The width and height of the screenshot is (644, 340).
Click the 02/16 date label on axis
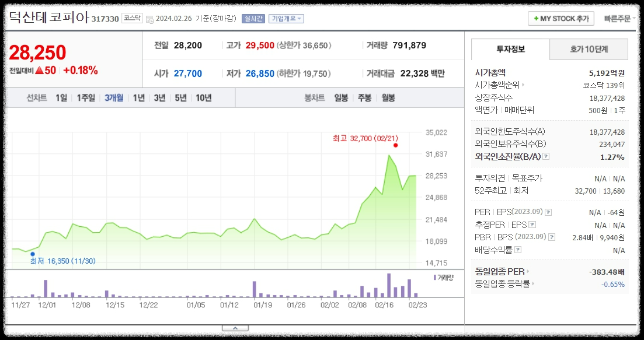384,305
